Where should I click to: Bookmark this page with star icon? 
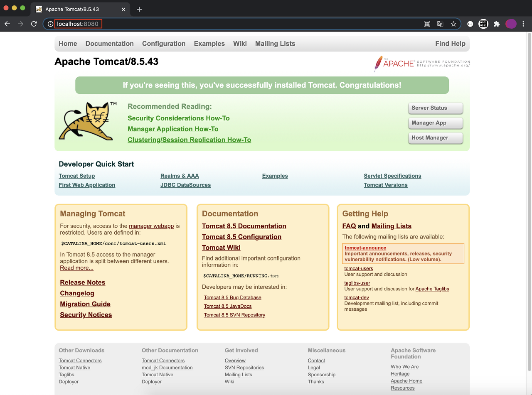tap(453, 24)
